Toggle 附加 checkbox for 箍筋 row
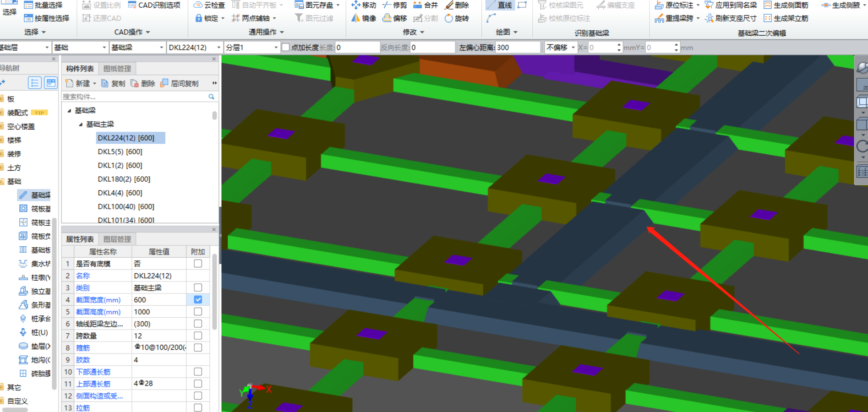Viewport: 868px width, 412px height. click(198, 347)
